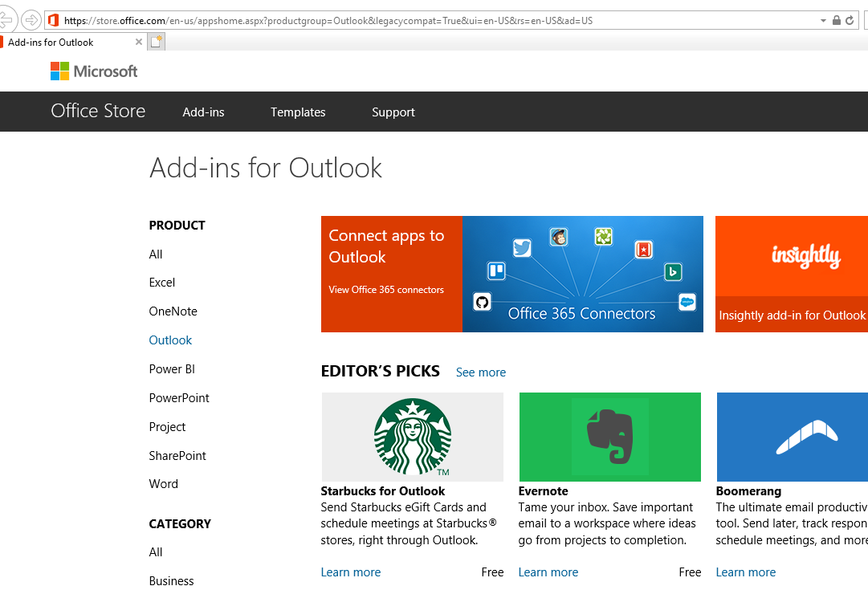Click the Salesforce cloud icon
The height and width of the screenshot is (590, 868).
click(687, 303)
